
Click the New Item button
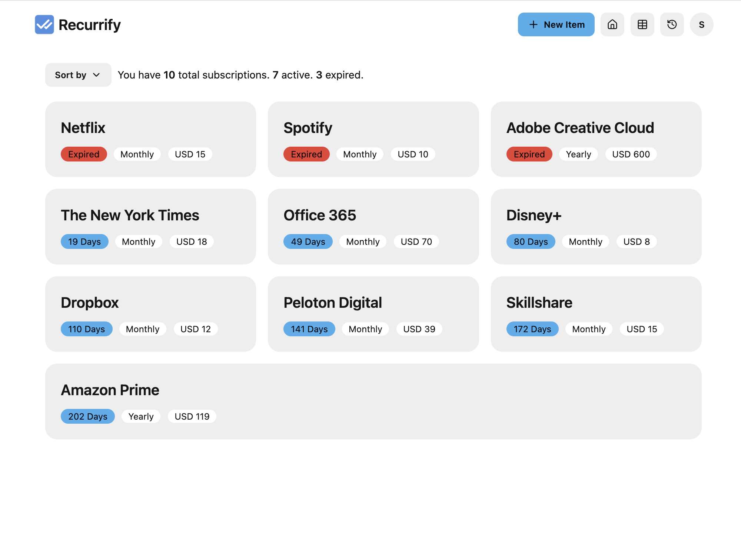coord(556,24)
